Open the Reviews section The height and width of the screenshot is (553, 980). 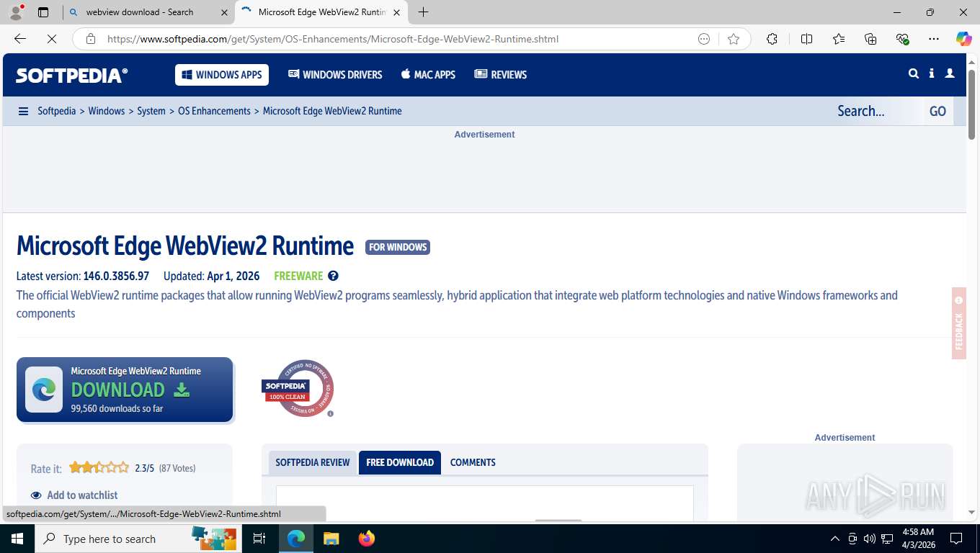[x=501, y=75]
